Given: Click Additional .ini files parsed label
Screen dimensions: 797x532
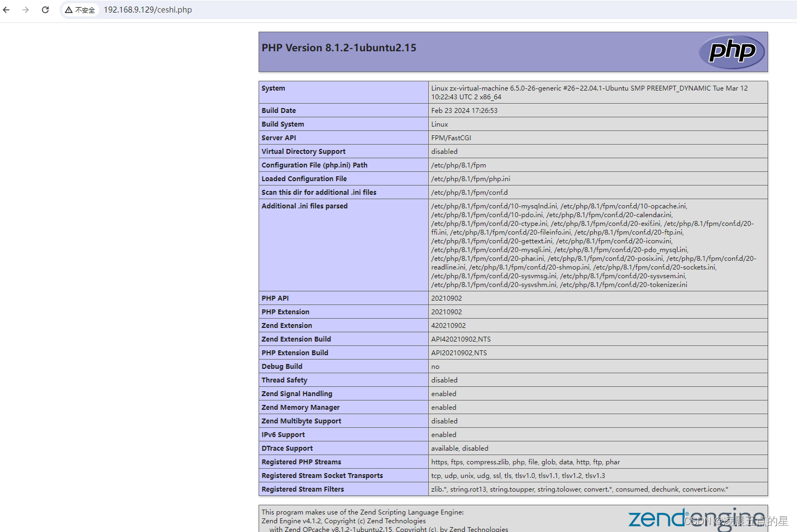Looking at the screenshot, I should [304, 206].
